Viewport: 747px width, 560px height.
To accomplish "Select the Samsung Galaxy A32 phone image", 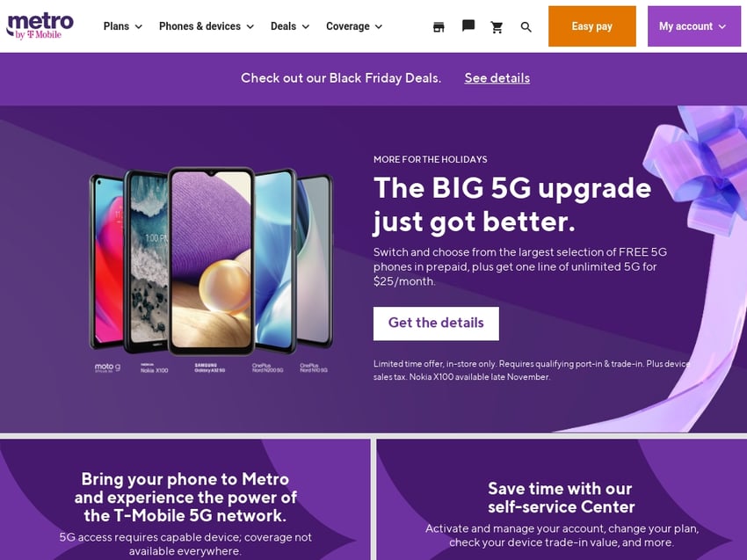I will tap(212, 261).
